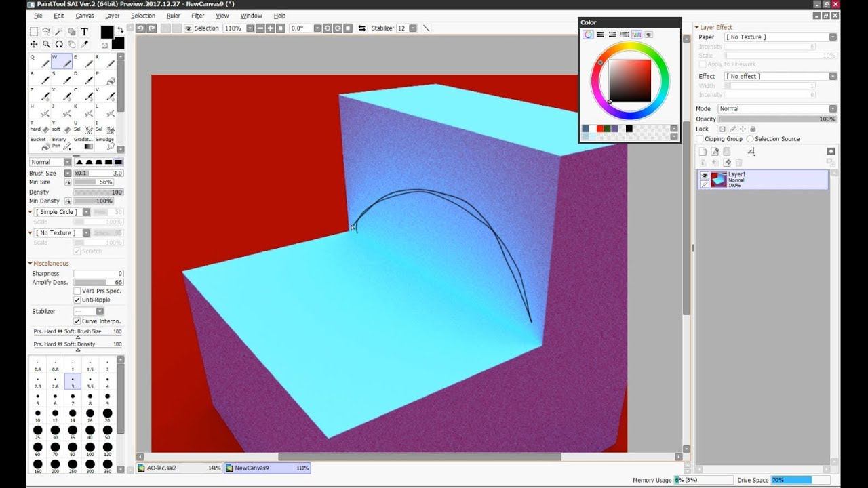Adjust the Brush Size slider
The width and height of the screenshot is (868, 488).
point(98,174)
